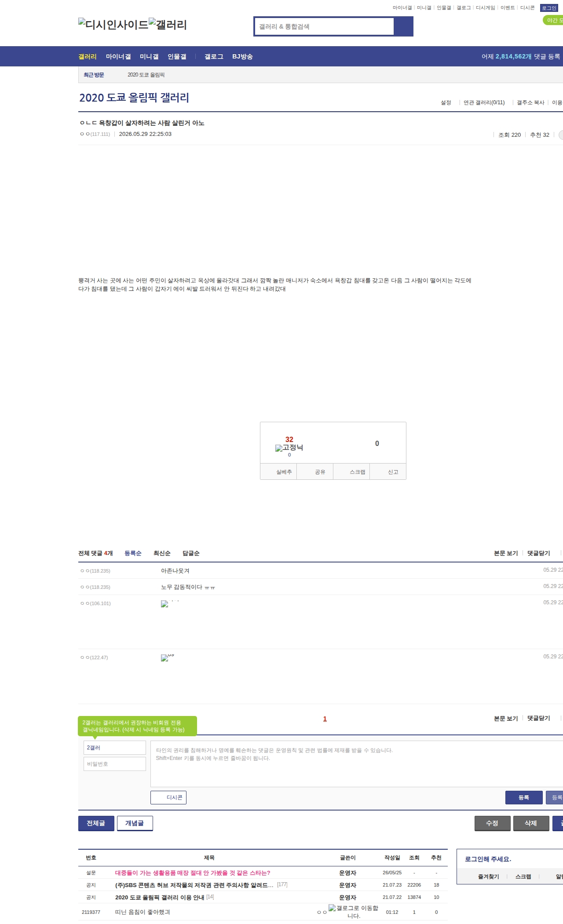Image resolution: width=563 pixels, height=924 pixels.
Task: Click the 고정닉 image in the vote box
Action: 289,448
